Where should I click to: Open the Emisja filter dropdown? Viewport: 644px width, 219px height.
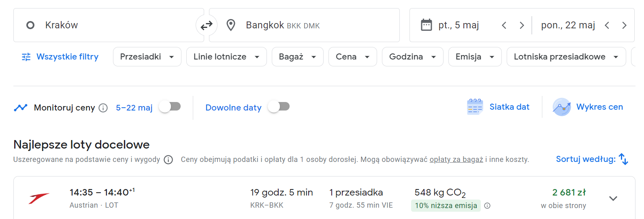click(475, 57)
